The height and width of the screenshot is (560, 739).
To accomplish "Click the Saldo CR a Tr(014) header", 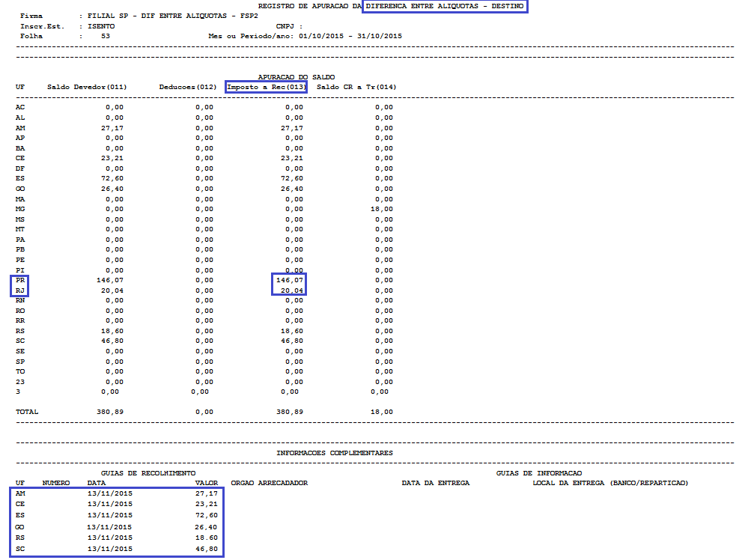I will click(356, 88).
